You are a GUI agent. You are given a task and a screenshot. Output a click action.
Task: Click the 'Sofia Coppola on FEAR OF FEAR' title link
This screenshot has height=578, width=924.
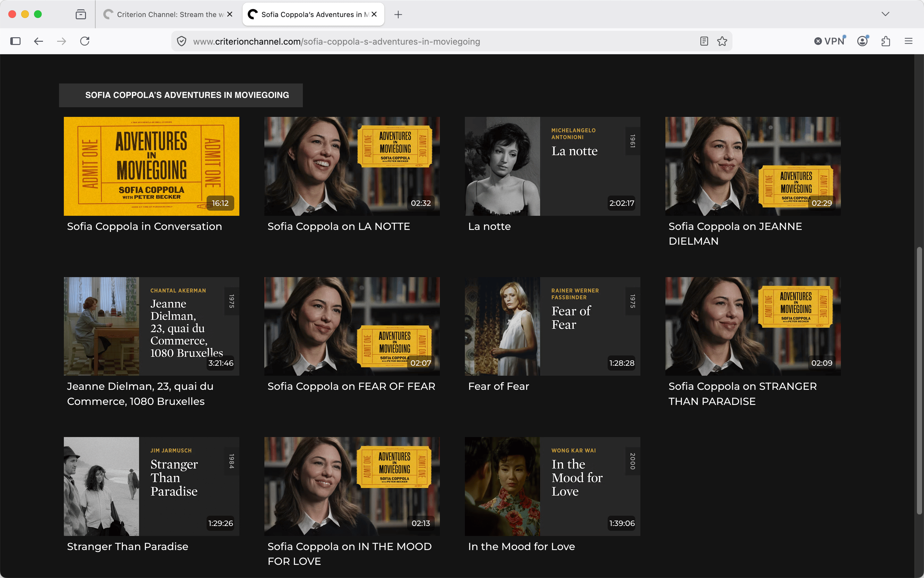point(351,387)
